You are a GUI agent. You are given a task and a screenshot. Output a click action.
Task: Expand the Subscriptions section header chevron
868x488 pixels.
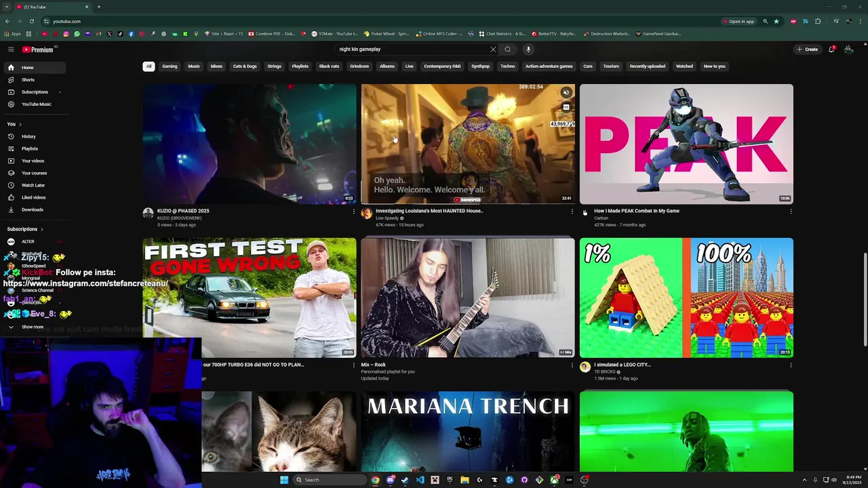41,229
